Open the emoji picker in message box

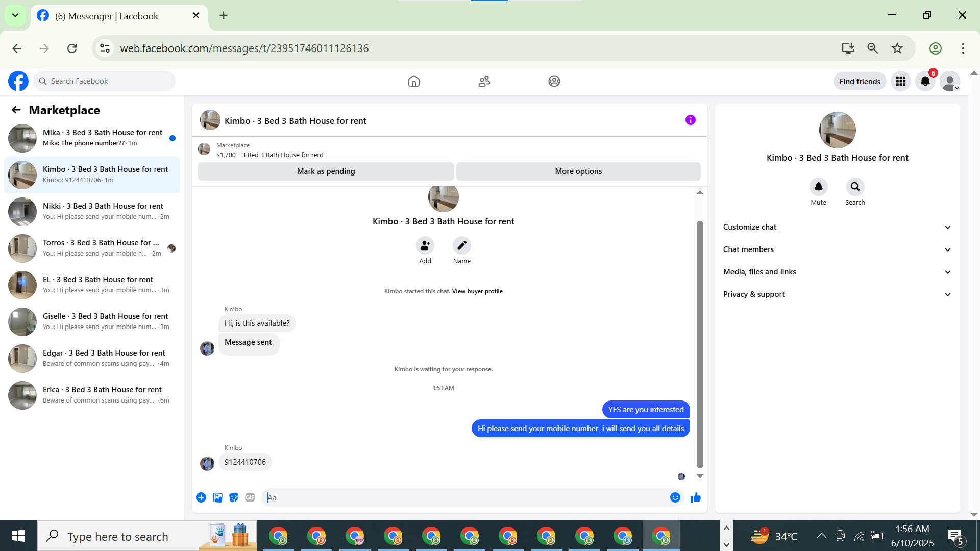pyautogui.click(x=675, y=497)
